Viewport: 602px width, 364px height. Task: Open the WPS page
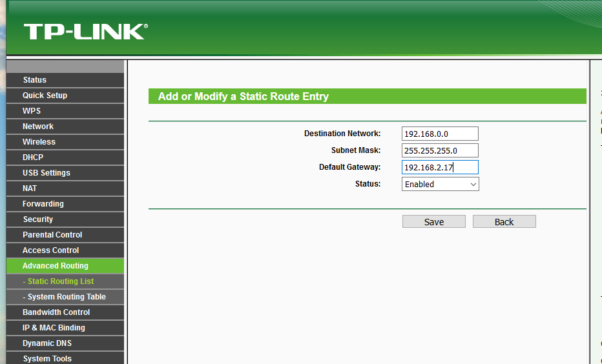tap(65, 111)
